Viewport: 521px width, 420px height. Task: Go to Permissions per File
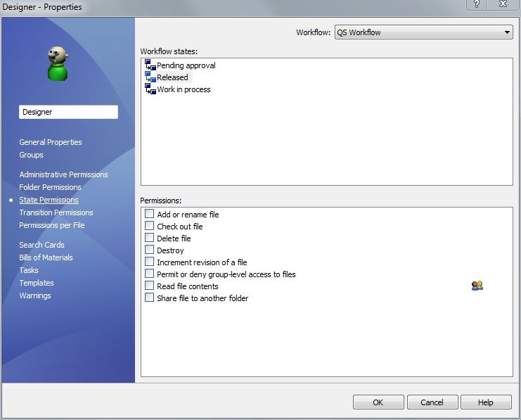click(x=52, y=225)
